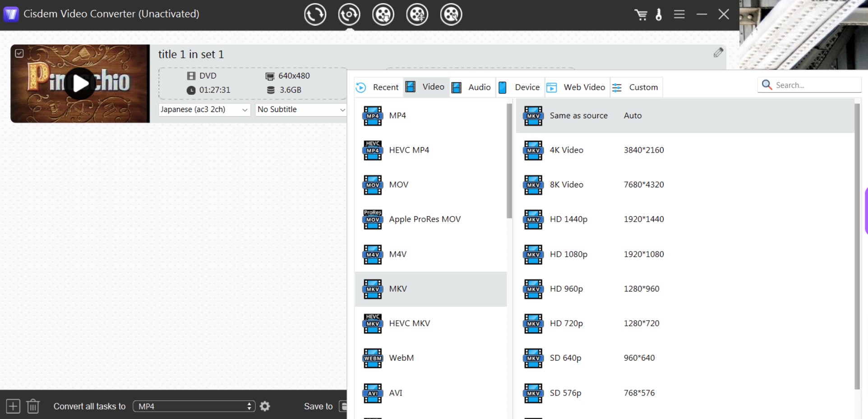
Task: Click the resolution list scrollbar
Action: point(857,246)
